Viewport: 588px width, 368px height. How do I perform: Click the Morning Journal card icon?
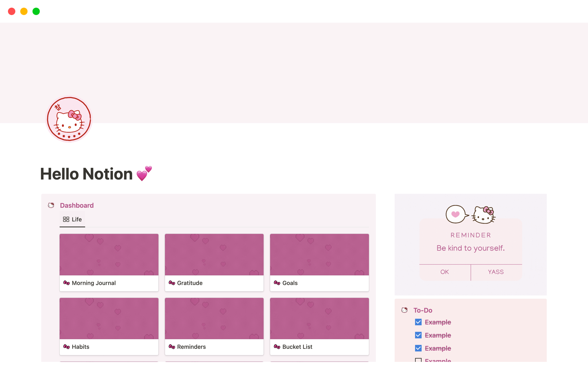click(67, 283)
